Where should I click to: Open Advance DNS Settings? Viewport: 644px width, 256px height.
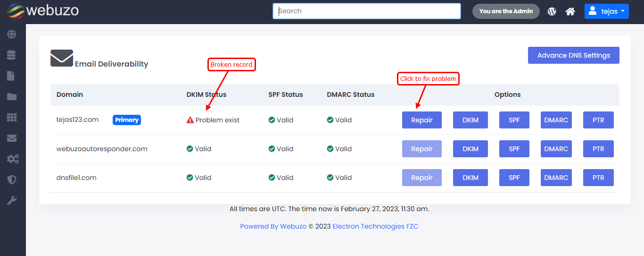point(573,55)
